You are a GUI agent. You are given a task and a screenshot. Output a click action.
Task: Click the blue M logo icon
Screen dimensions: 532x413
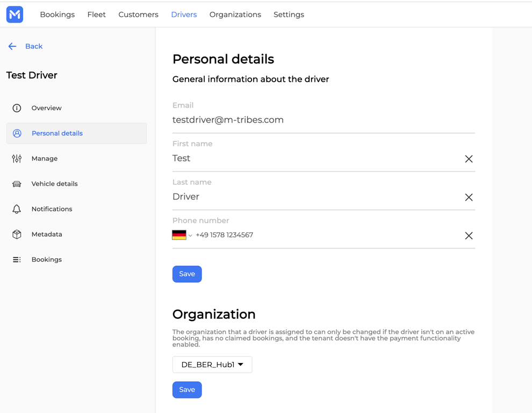click(x=15, y=15)
